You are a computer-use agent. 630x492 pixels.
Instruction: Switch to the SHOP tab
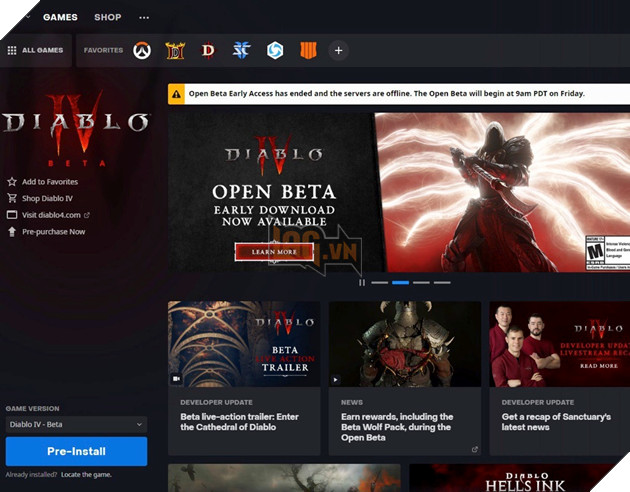(108, 17)
